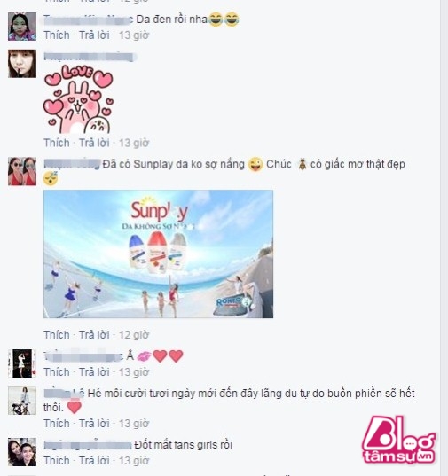
Task: Like the kiss and hearts comment
Action: coord(57,372)
